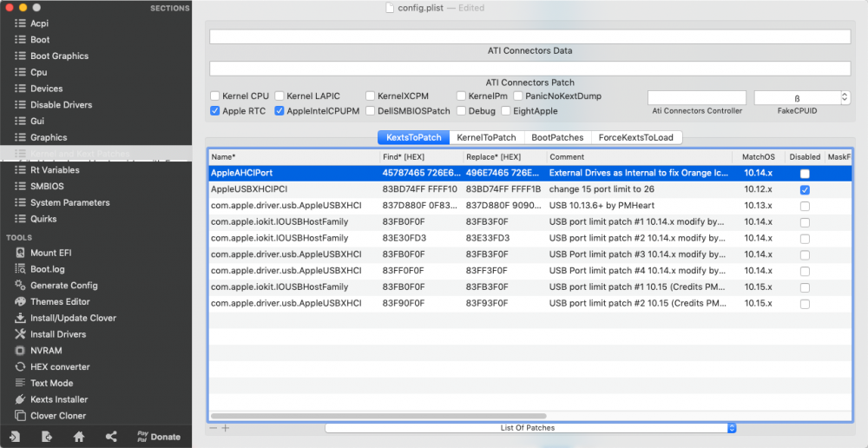This screenshot has height=448, width=868.
Task: Click the FakeCPUID stepper arrows
Action: point(845,98)
